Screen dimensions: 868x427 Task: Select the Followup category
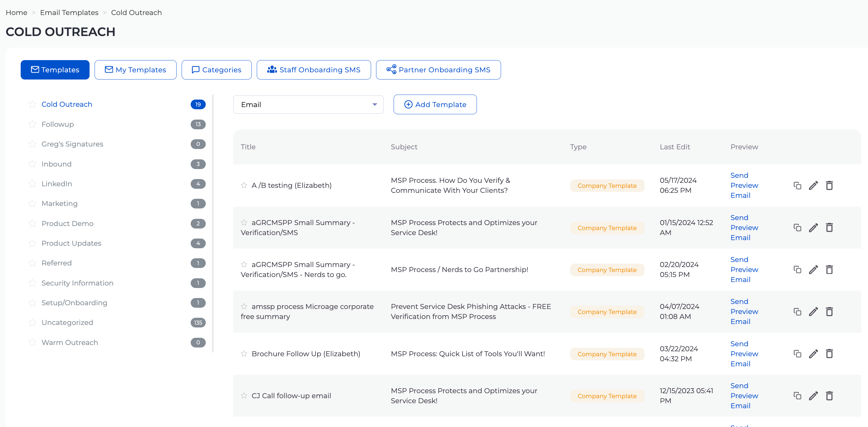pyautogui.click(x=58, y=124)
